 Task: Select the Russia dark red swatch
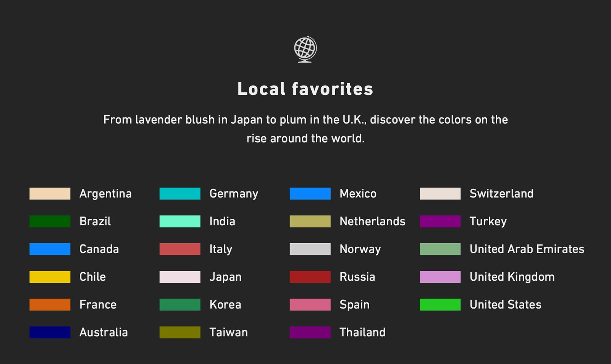point(310,277)
